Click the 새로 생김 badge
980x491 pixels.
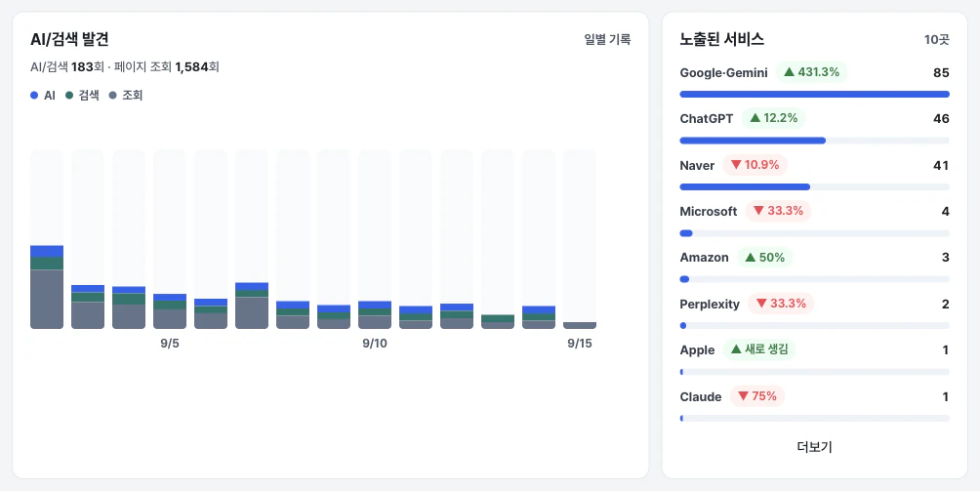pos(758,349)
